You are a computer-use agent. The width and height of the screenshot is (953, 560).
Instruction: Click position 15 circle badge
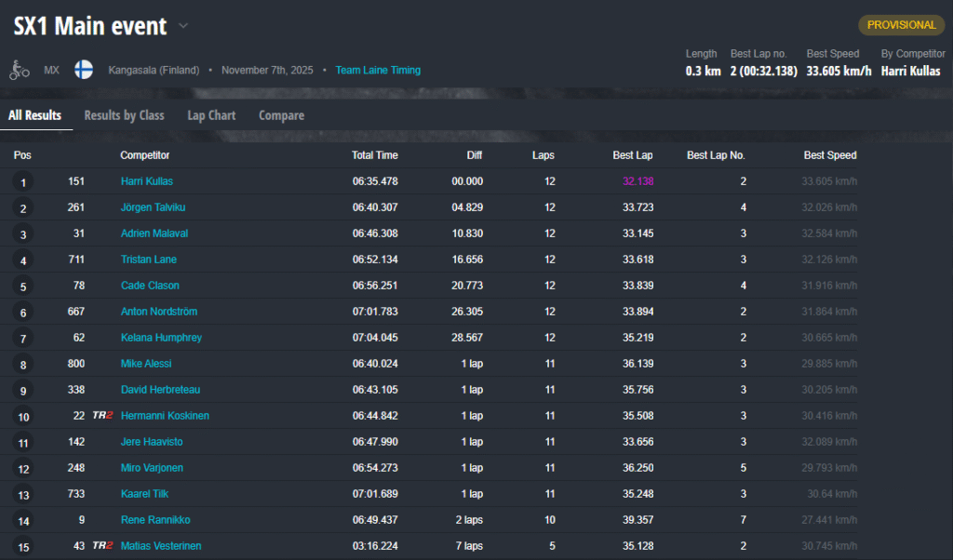tap(23, 547)
